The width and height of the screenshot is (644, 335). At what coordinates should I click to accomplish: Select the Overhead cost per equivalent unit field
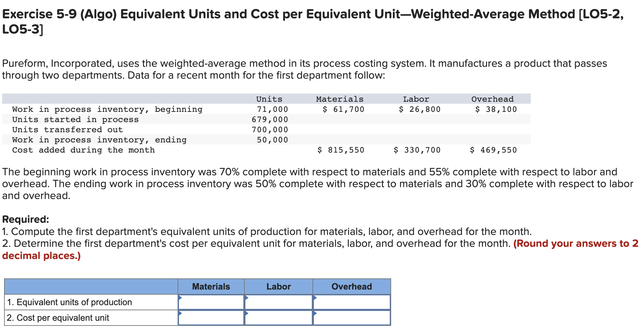(x=351, y=318)
